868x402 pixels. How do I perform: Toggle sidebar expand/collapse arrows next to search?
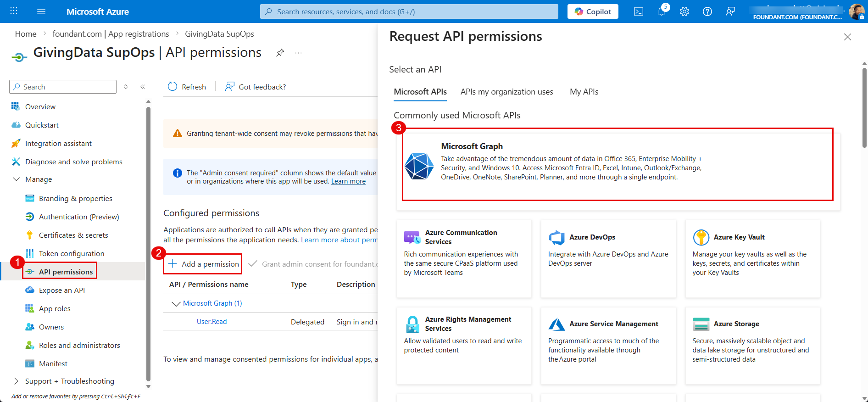[x=126, y=87]
